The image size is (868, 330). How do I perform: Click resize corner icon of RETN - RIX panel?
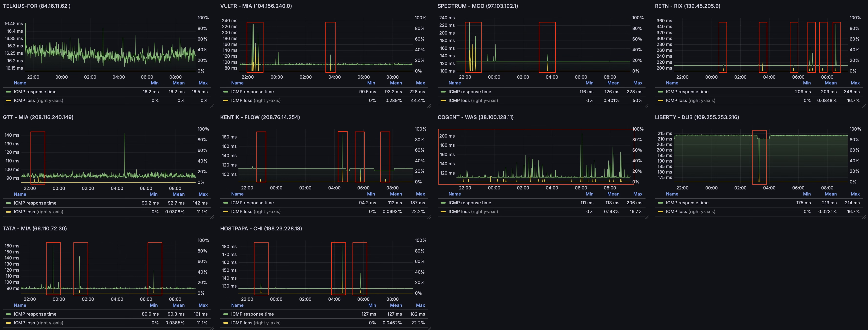click(864, 106)
